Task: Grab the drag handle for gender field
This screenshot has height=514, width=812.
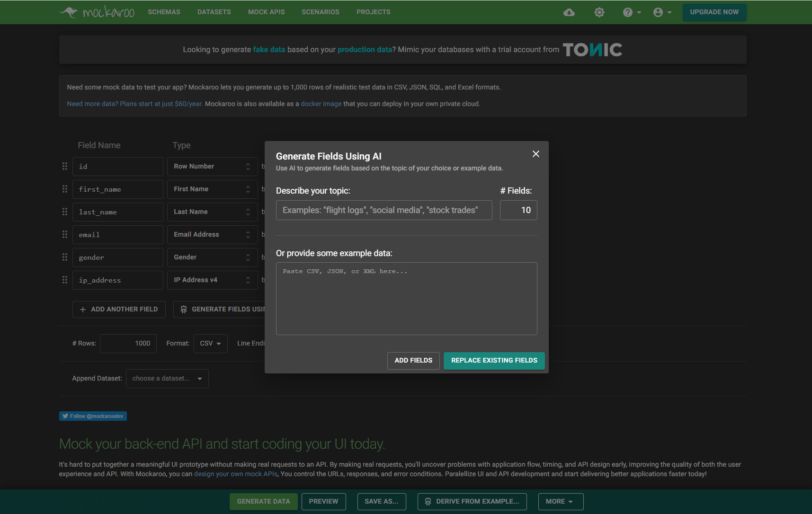Action: pyautogui.click(x=65, y=257)
